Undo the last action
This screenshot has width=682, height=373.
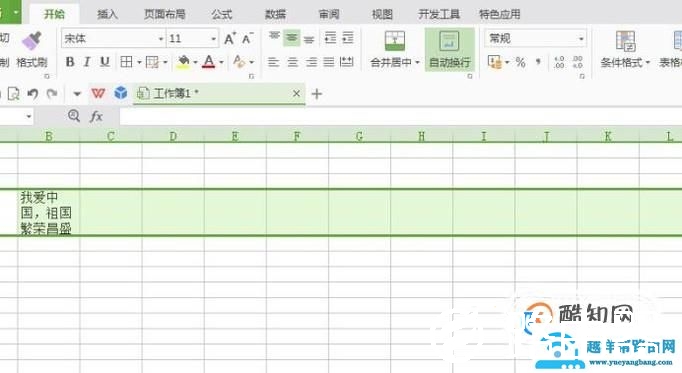(x=33, y=94)
